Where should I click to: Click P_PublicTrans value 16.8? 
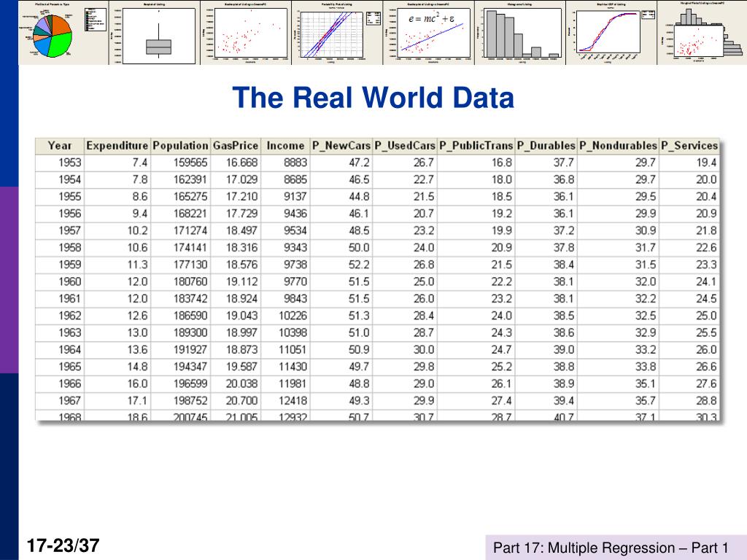502,163
